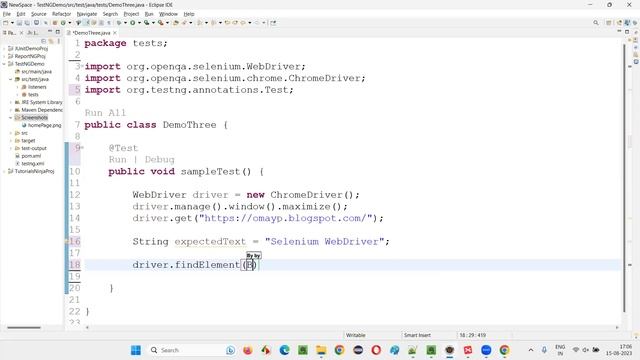Switch to the Package Explorer view tab
Viewport: 640px width, 360px height.
(10, 33)
